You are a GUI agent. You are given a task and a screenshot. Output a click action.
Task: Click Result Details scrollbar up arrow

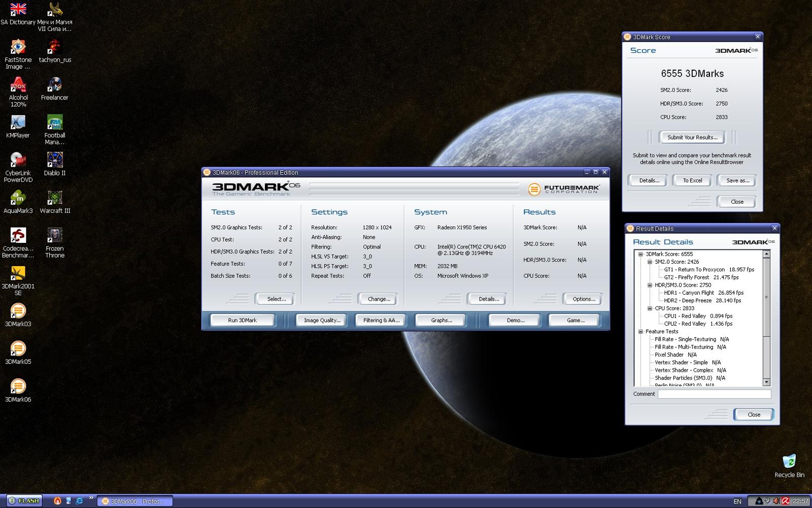click(x=766, y=254)
